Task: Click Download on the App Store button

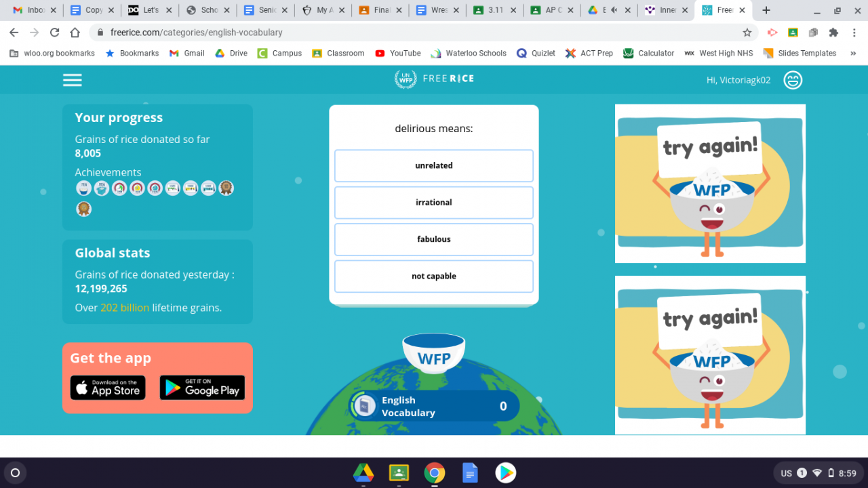Action: point(108,388)
